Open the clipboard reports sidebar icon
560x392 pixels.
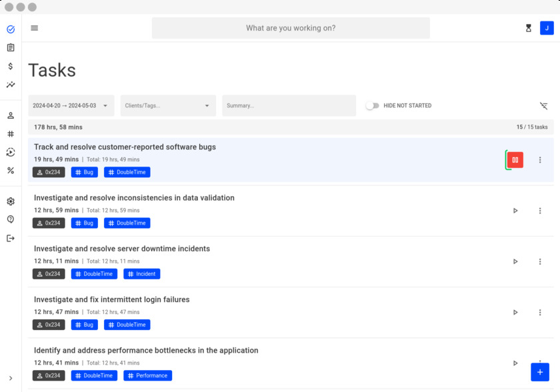tap(11, 47)
